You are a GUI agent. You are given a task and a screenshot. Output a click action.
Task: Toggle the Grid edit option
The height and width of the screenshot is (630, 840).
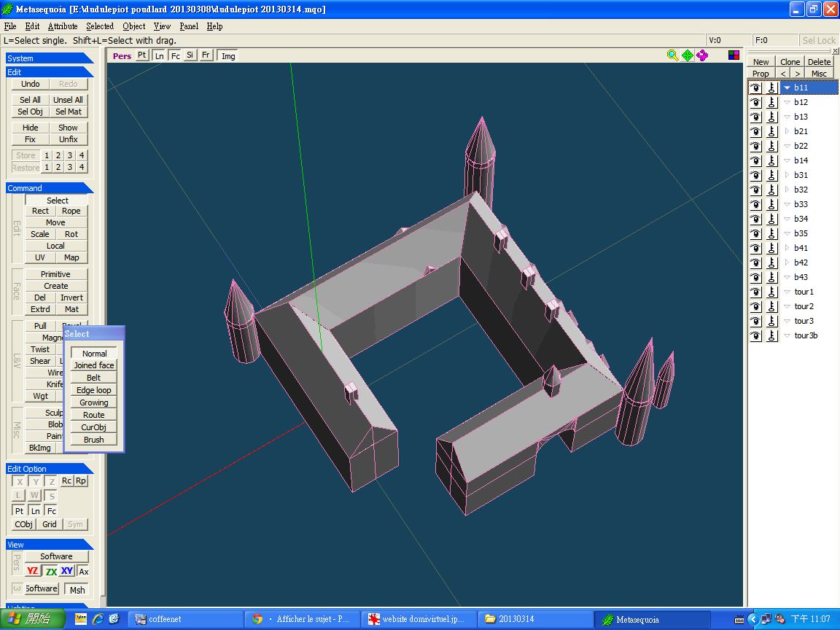click(x=50, y=524)
